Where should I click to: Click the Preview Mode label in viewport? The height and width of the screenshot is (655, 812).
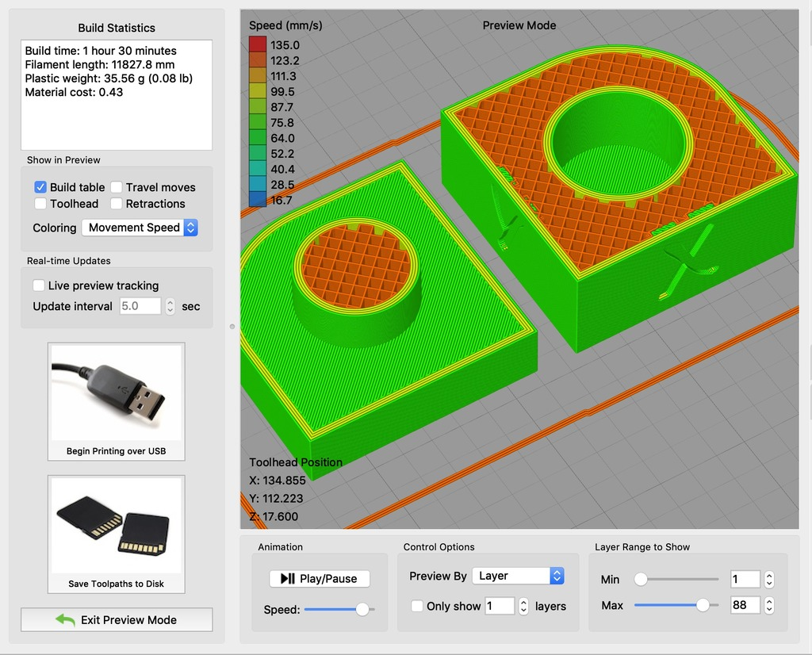click(519, 25)
